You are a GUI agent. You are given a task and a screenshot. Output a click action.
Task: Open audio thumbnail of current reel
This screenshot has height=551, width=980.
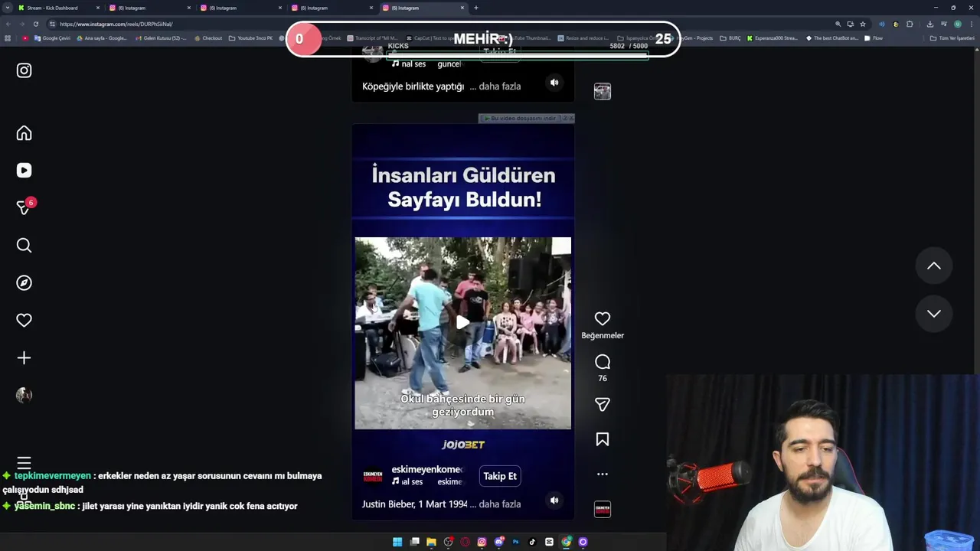pyautogui.click(x=603, y=509)
